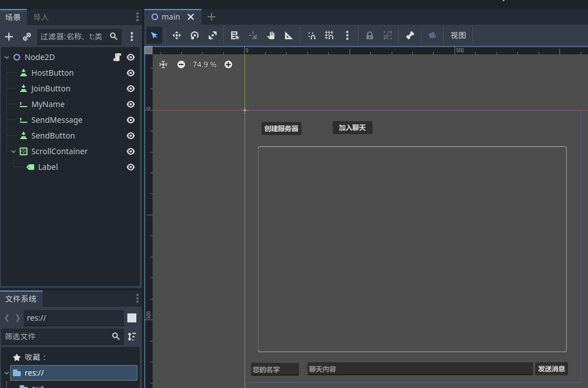Click the 筛选文件 search field
588x388 pixels.
pos(56,336)
